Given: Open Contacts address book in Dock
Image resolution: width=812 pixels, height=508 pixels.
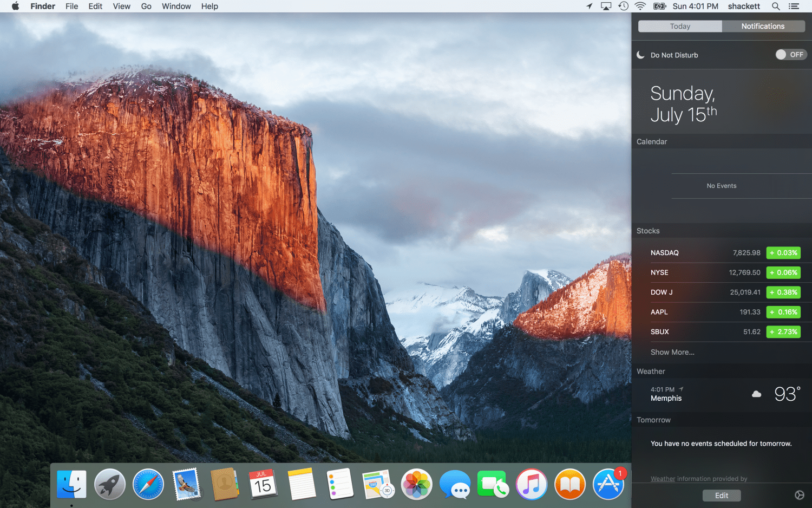Looking at the screenshot, I should (x=225, y=484).
